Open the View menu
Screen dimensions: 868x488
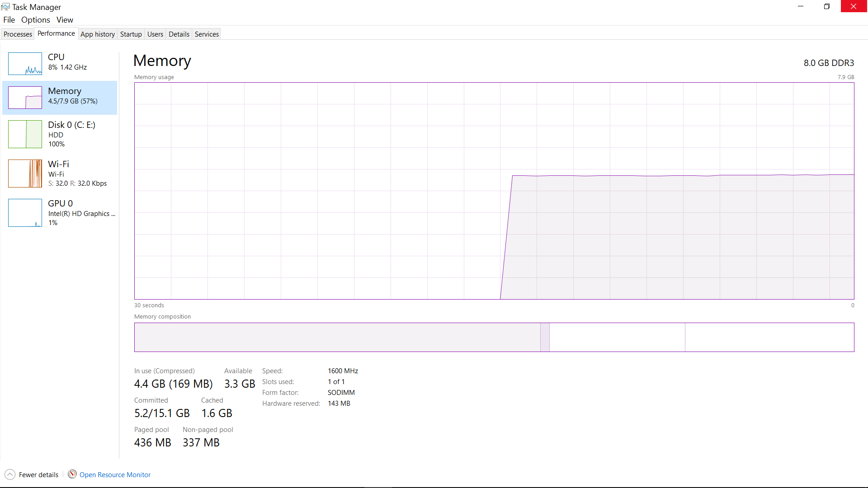click(65, 20)
